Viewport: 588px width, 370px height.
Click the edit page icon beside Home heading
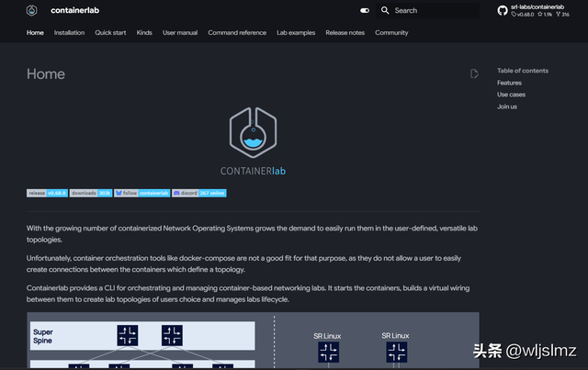[474, 73]
